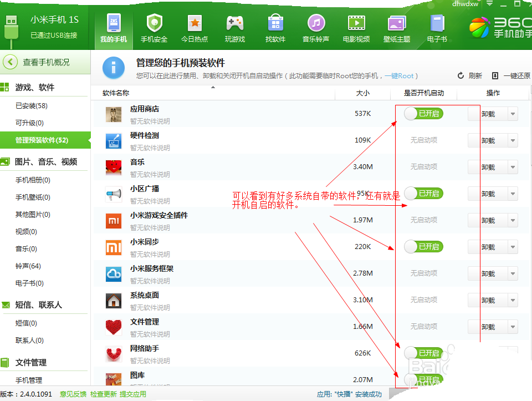Open uninstall dropdown arrow for 小区广播
The image size is (532, 401).
tap(513, 194)
